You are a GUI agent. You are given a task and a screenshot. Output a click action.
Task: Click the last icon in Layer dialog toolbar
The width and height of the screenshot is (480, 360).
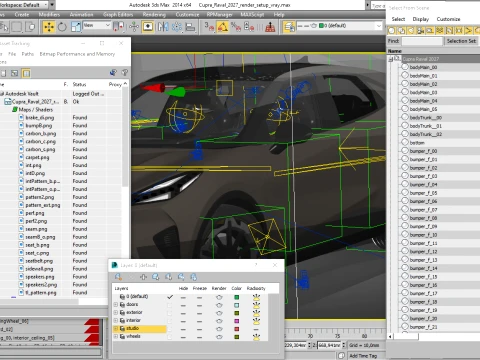(194, 277)
